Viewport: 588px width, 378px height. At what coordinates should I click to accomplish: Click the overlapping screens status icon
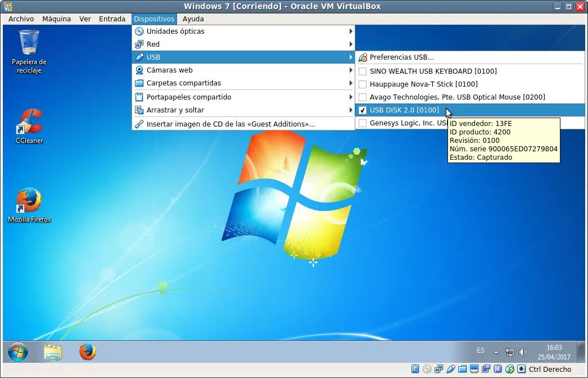coord(486,369)
